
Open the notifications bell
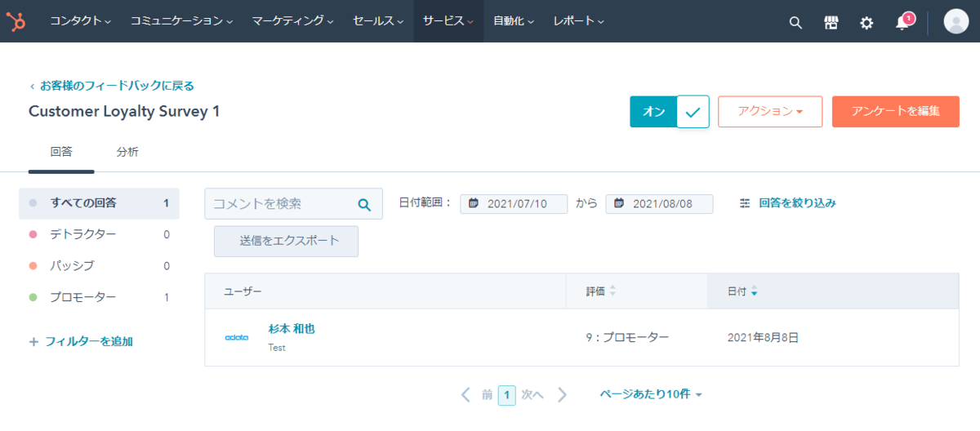tap(902, 23)
